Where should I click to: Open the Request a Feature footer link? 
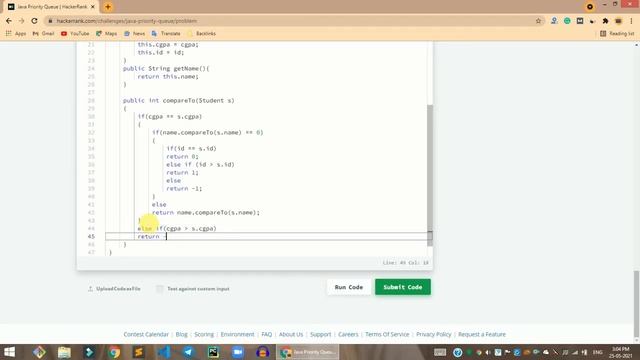point(482,334)
